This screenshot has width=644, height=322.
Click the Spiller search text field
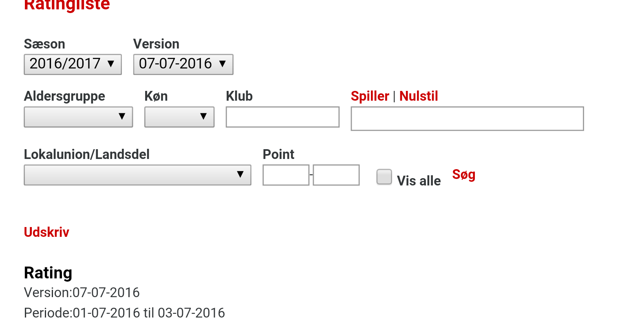[467, 119]
